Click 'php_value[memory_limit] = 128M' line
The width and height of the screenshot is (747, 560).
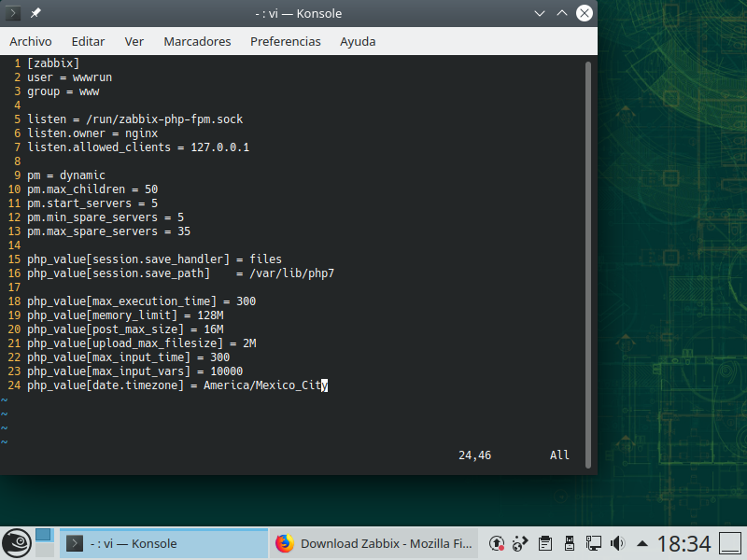click(x=125, y=315)
